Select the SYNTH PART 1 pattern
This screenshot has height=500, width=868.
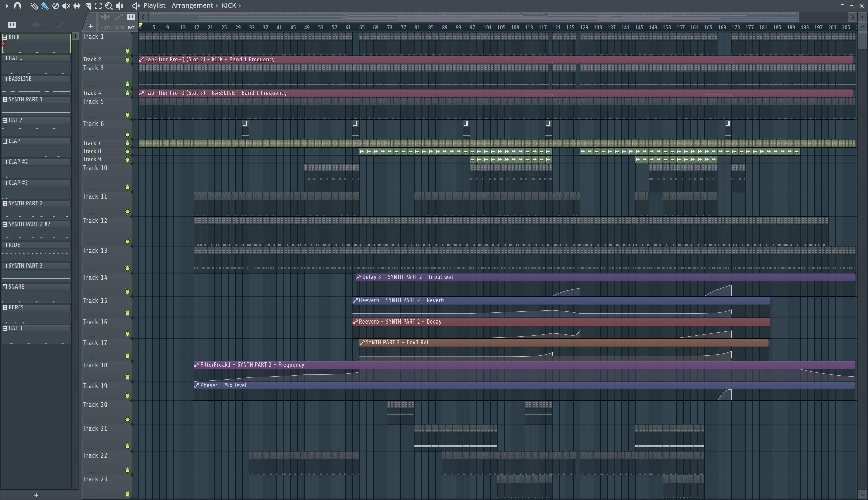[x=36, y=106]
